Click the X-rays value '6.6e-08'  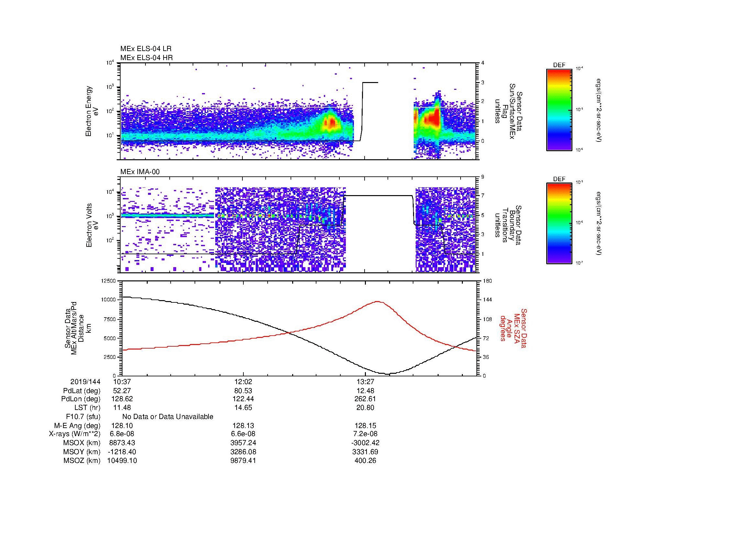243,434
